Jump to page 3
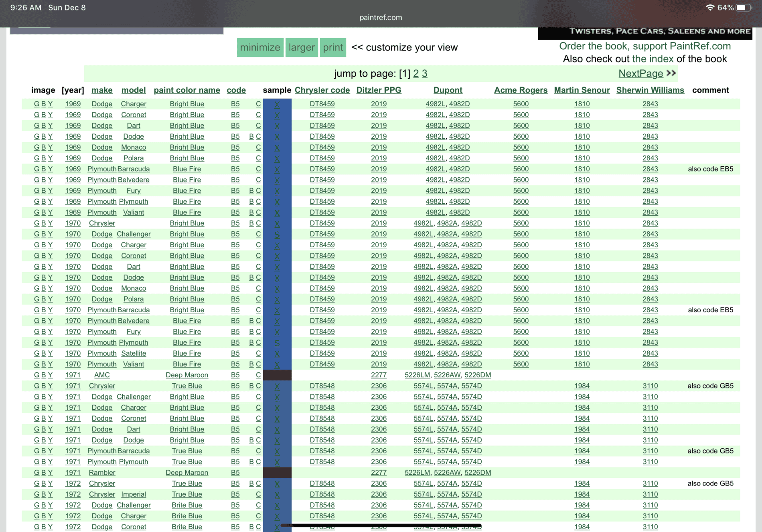762x532 pixels. tap(425, 73)
